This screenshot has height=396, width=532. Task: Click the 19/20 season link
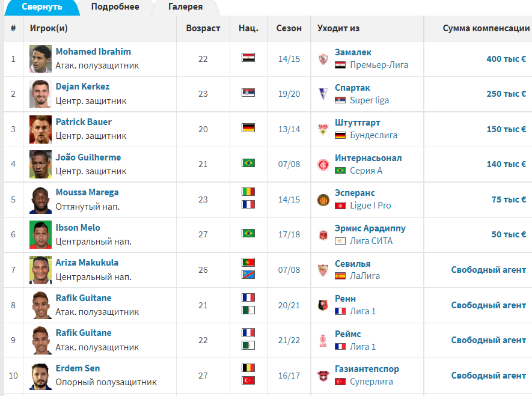289,94
